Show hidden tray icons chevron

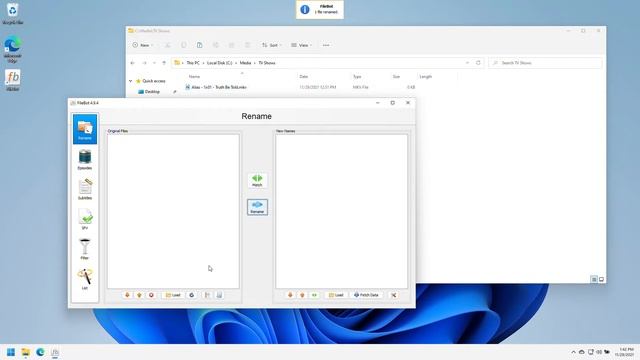click(573, 352)
